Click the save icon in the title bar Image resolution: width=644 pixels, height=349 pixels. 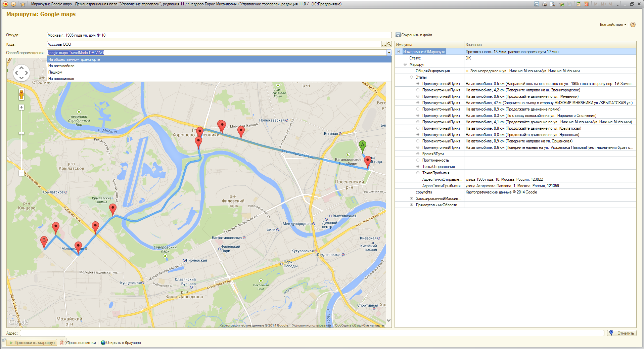tap(537, 4)
